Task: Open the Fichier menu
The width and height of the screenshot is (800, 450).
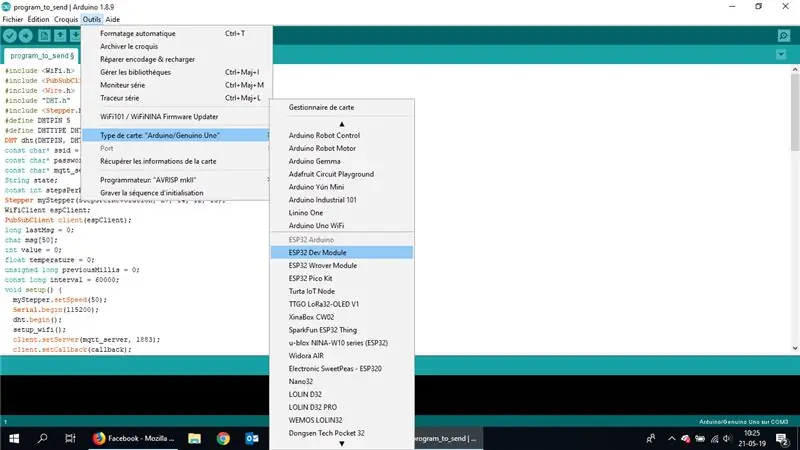Action: tap(13, 19)
